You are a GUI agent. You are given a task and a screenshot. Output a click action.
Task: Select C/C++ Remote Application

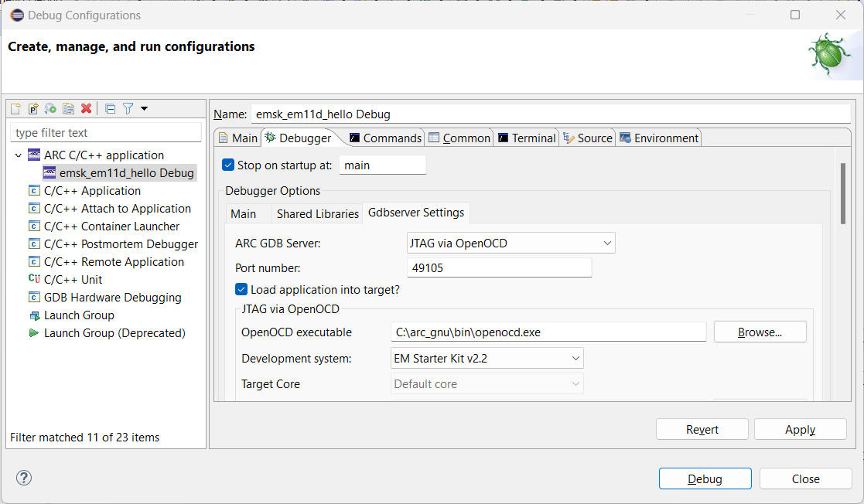(114, 261)
